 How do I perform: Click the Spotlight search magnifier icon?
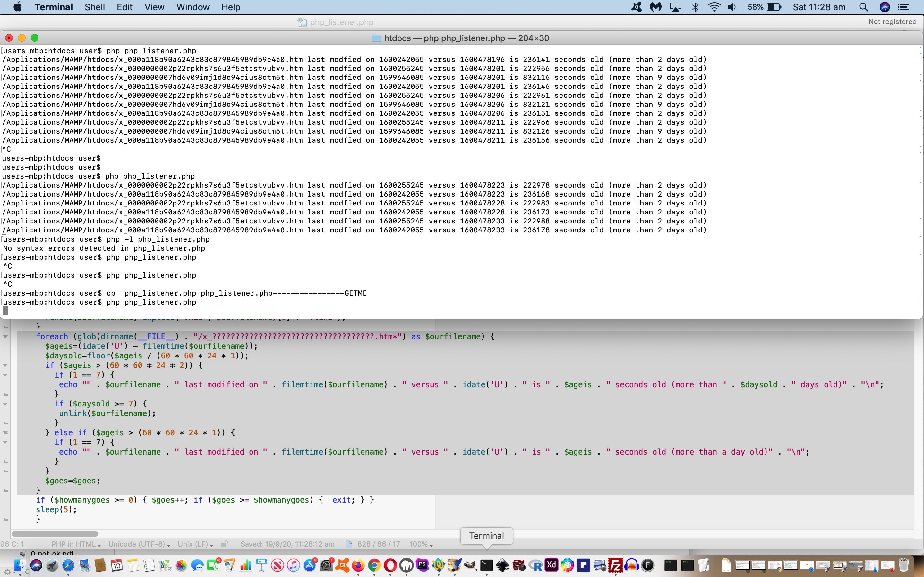[863, 7]
